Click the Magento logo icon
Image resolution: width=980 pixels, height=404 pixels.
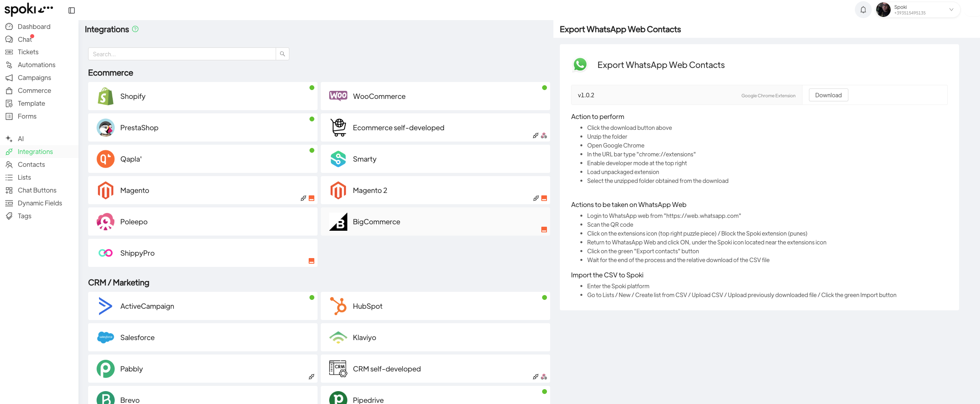(x=105, y=191)
